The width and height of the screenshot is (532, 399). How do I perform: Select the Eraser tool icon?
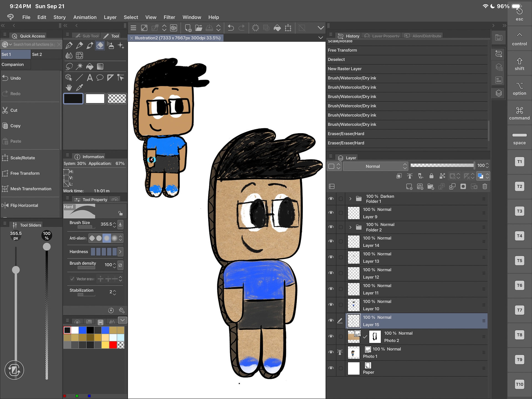point(100,45)
